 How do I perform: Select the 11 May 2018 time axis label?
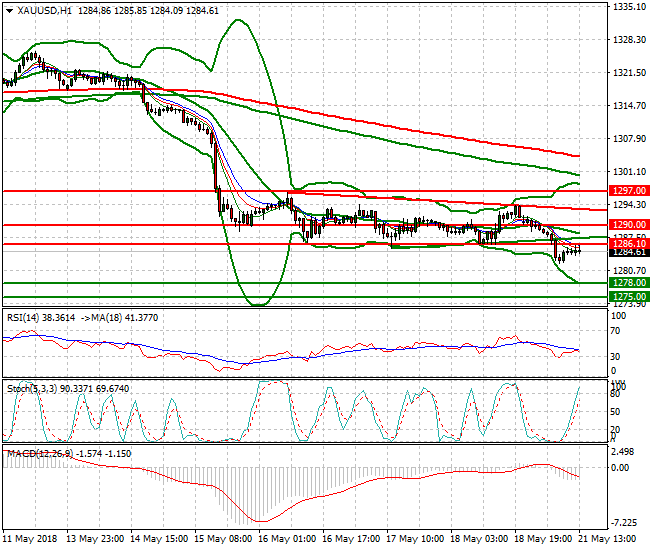[29, 539]
